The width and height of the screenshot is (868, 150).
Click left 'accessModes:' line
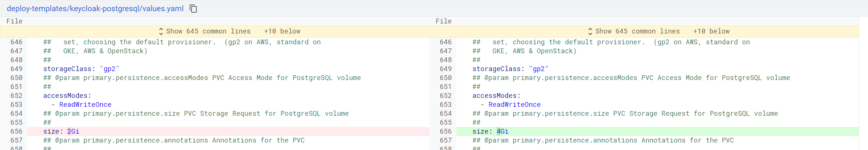coord(67,96)
